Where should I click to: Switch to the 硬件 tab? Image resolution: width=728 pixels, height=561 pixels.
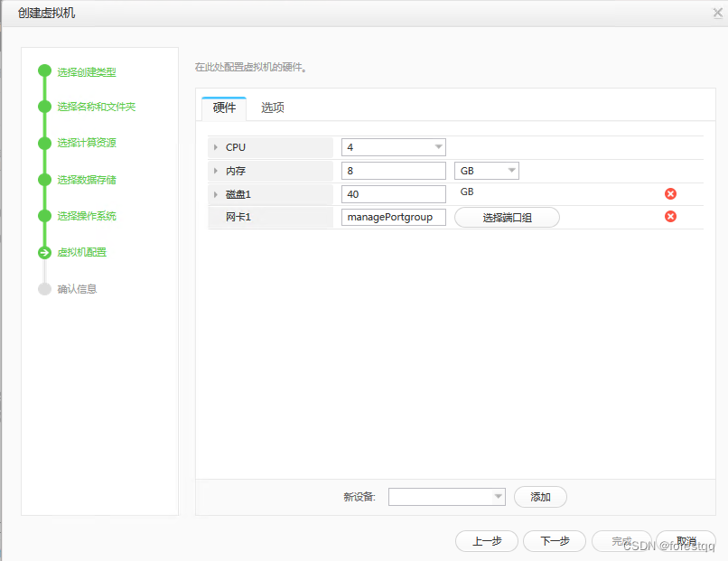(224, 108)
